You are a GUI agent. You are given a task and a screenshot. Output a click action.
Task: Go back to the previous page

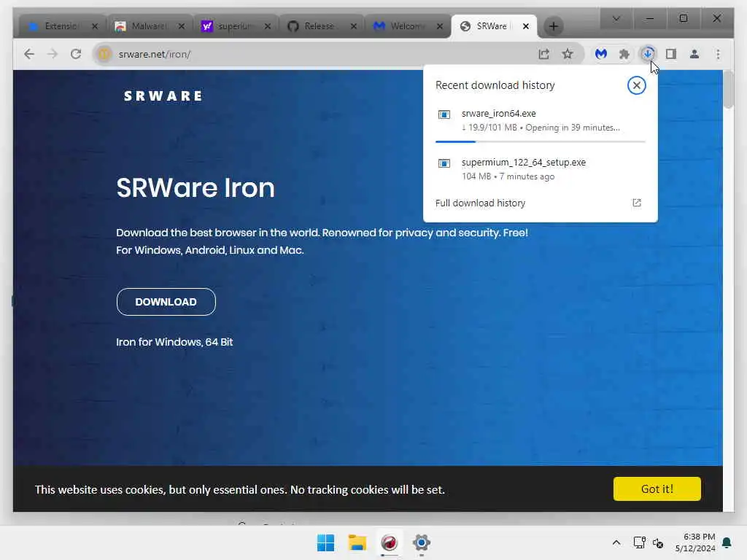[x=29, y=54]
